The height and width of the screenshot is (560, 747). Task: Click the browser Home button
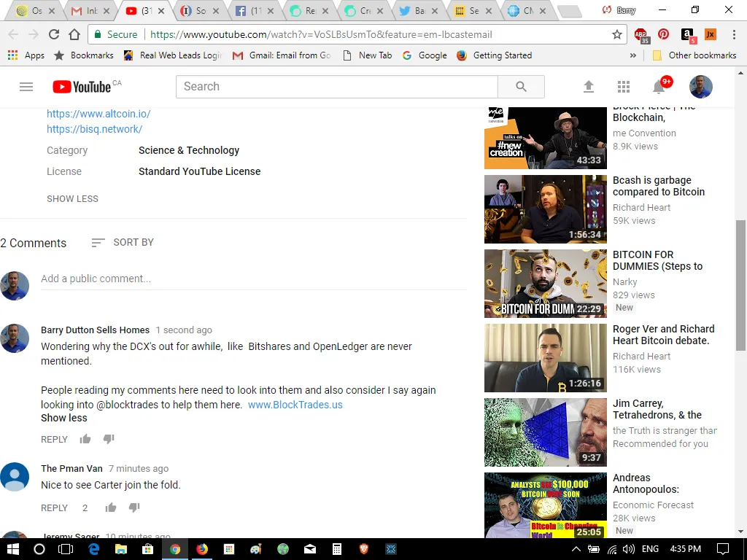click(74, 34)
